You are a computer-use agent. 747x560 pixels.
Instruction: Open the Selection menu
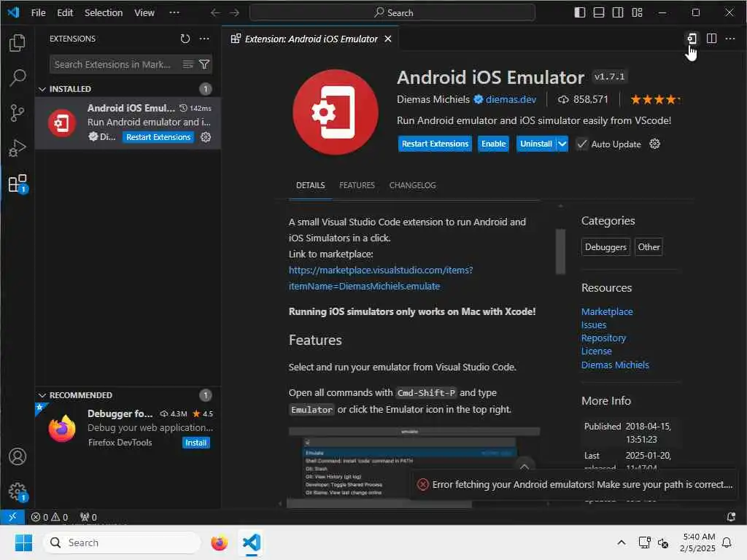[x=104, y=12]
